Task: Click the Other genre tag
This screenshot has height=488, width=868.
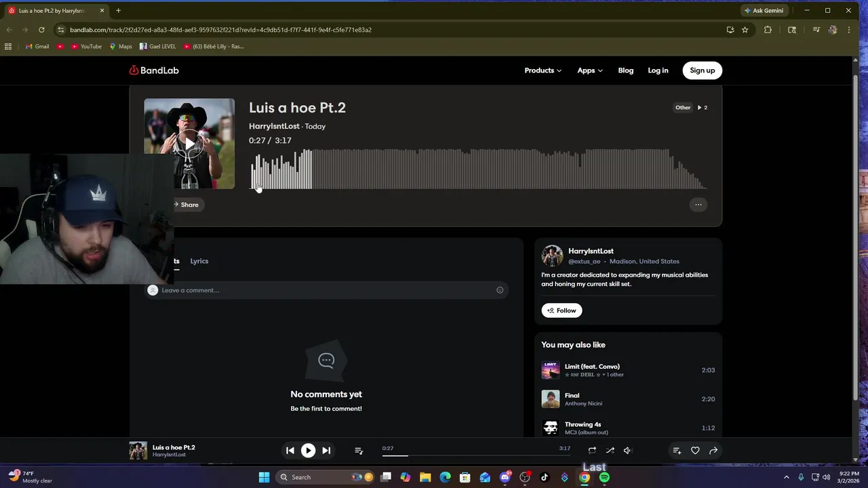Action: tap(683, 107)
